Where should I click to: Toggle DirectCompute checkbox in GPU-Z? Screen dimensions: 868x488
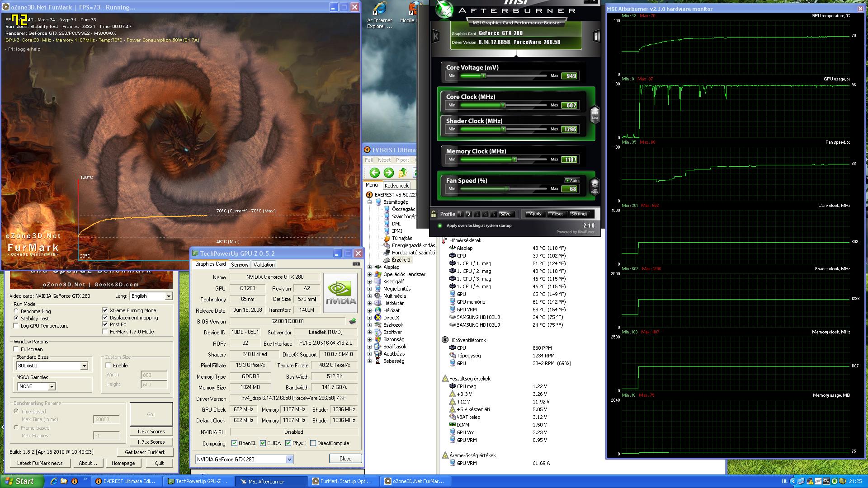(x=313, y=443)
